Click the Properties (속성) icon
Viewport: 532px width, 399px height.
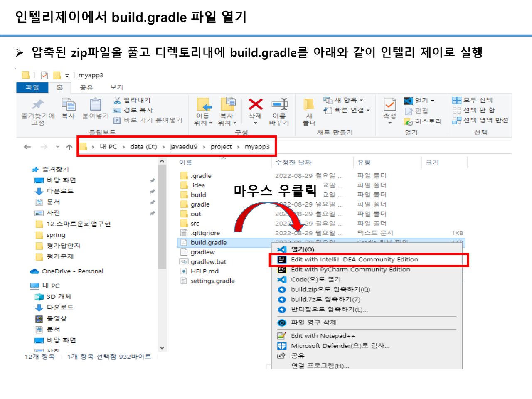389,104
